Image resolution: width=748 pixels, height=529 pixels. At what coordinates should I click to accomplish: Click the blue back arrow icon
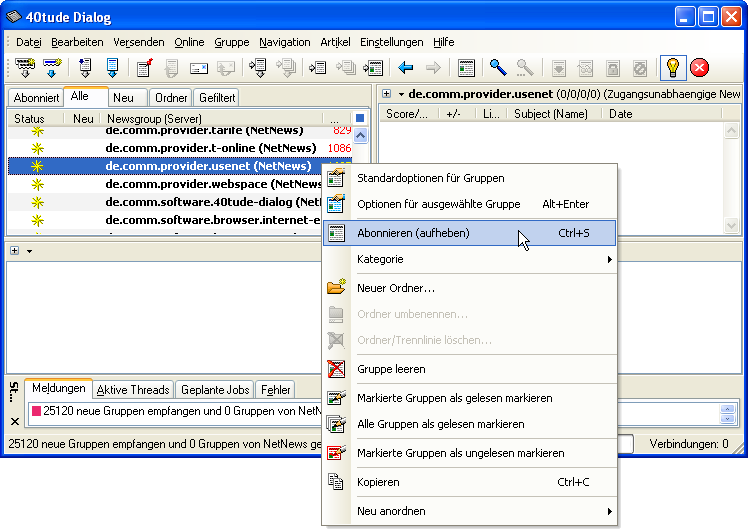point(406,68)
